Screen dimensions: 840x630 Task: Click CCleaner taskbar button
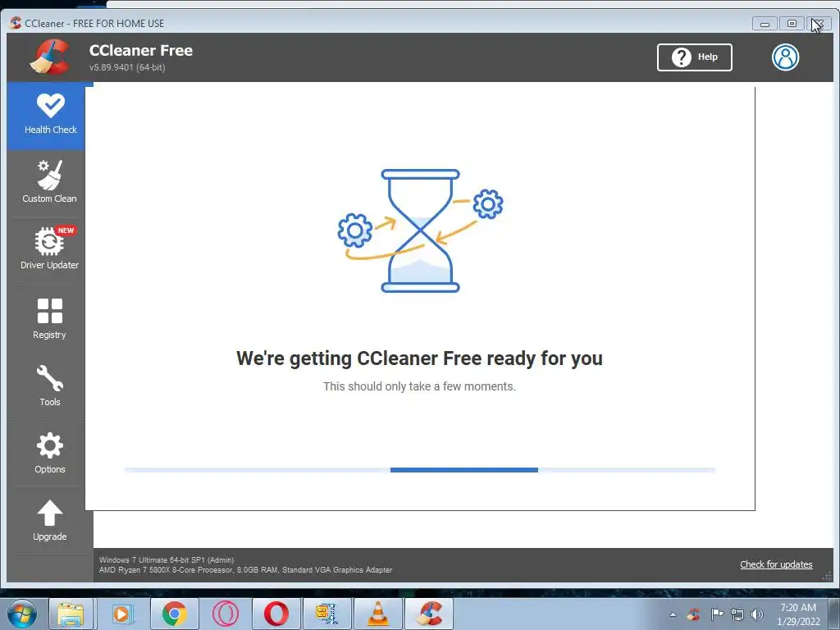tap(429, 614)
